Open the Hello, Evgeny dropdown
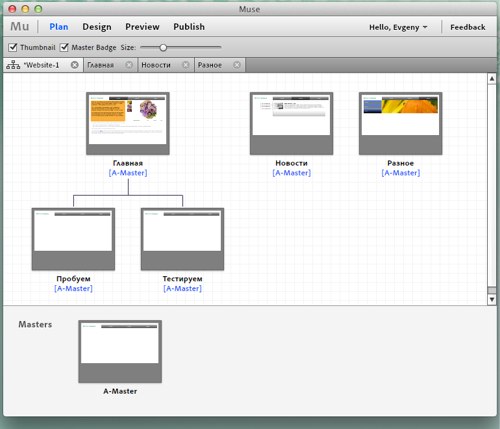Image resolution: width=500 pixels, height=429 pixels. (398, 27)
